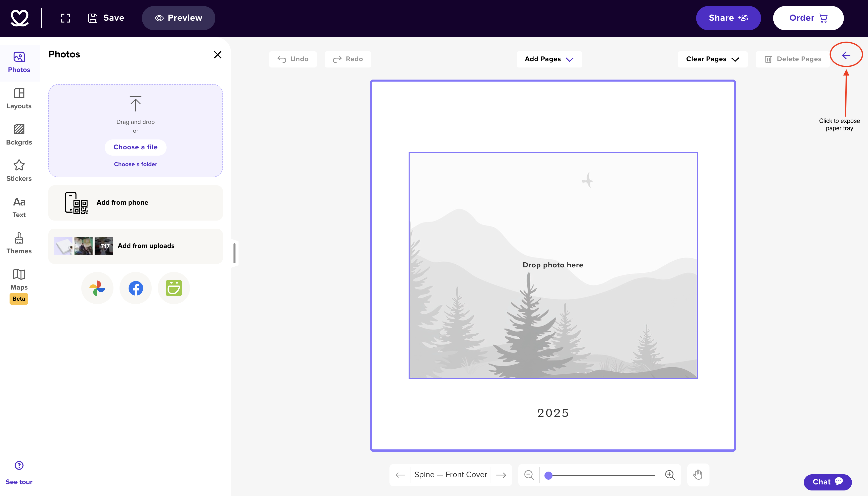
Task: Toggle the pan hand tool
Action: [698, 475]
